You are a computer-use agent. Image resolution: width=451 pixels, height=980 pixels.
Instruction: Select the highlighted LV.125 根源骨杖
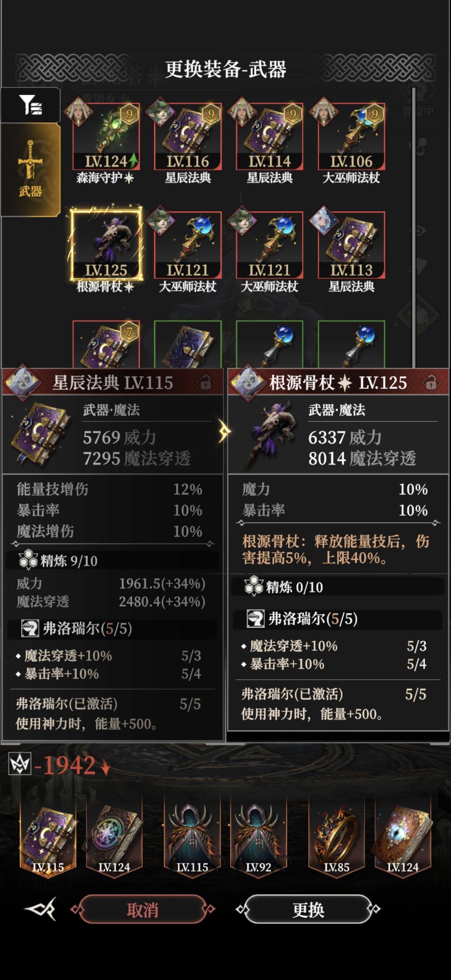point(106,245)
